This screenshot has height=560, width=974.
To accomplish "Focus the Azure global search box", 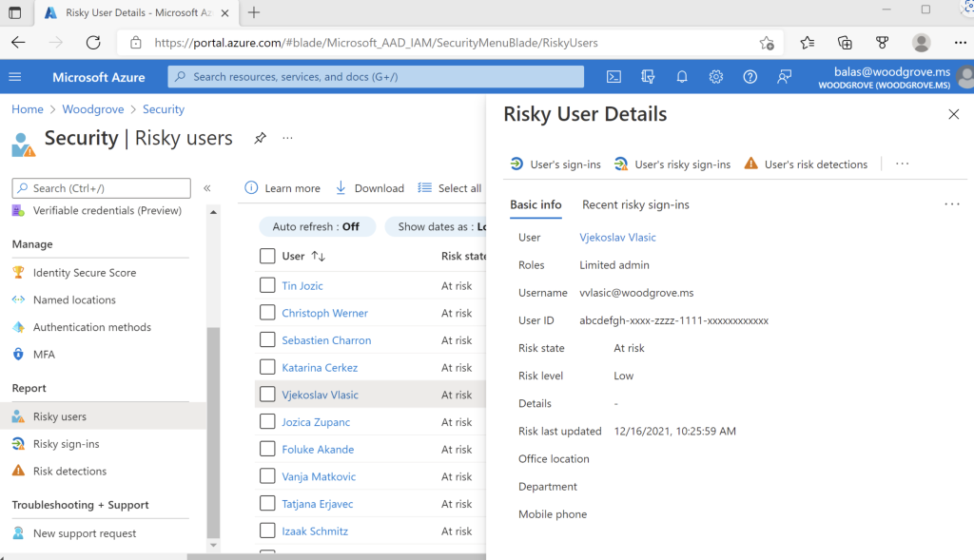I will [x=376, y=77].
